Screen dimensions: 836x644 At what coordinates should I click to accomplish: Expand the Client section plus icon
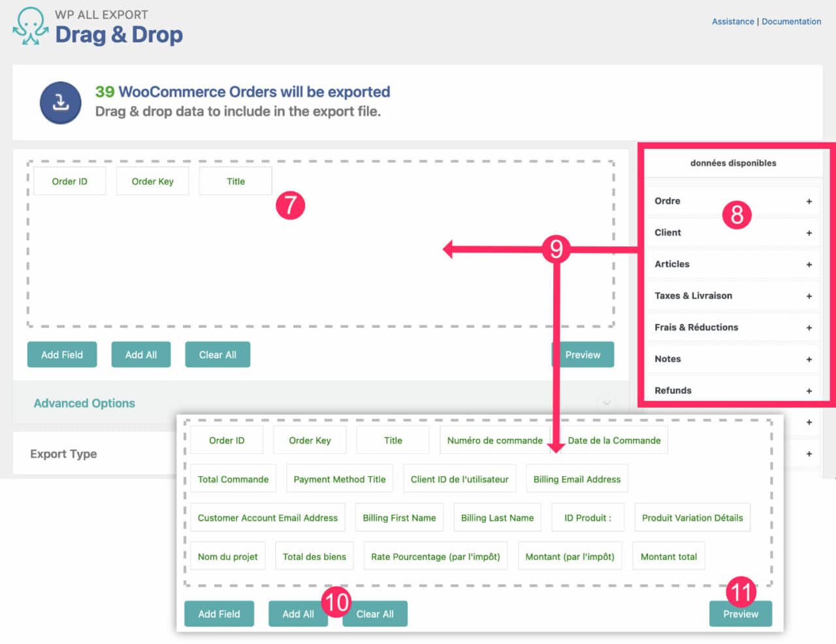coord(809,233)
